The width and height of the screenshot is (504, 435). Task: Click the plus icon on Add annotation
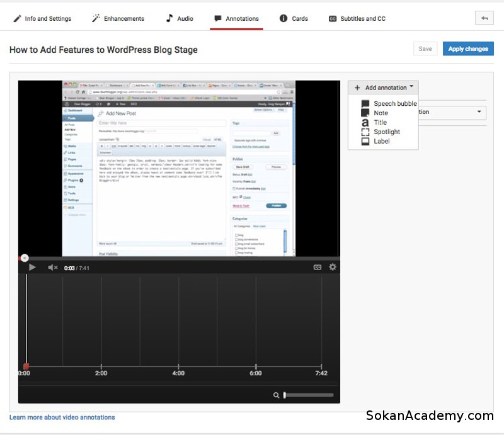[x=357, y=88]
